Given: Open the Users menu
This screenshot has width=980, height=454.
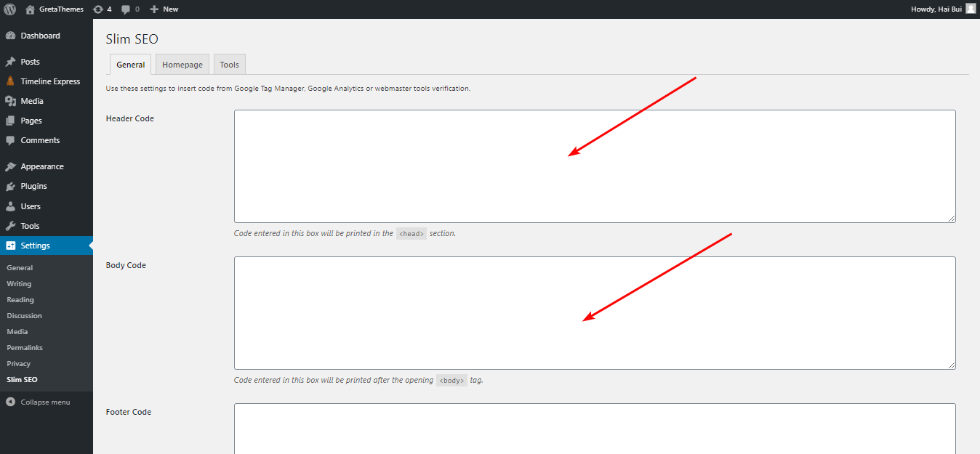Looking at the screenshot, I should pyautogui.click(x=47, y=206).
